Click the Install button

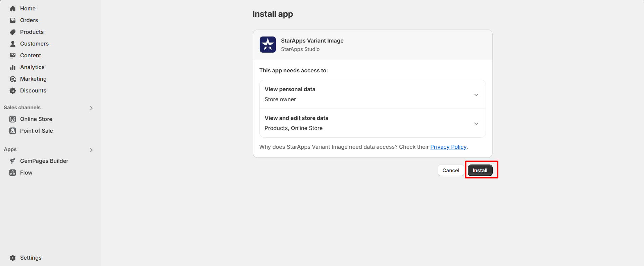click(x=480, y=170)
